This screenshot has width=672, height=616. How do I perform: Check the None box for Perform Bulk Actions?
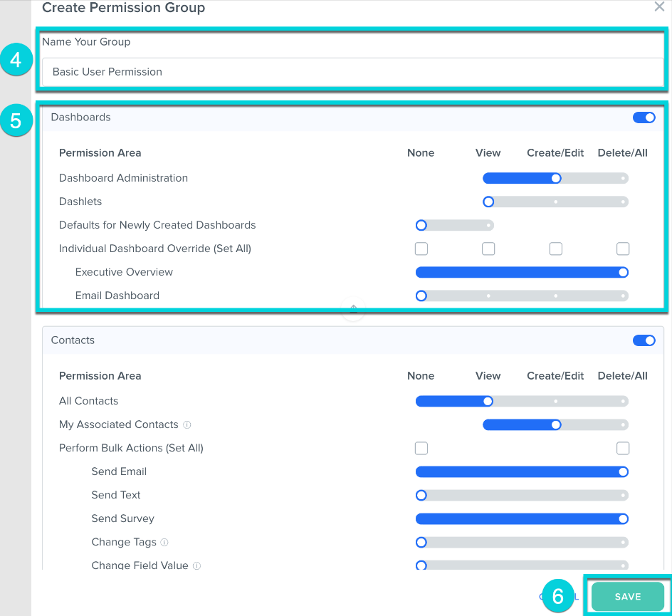(421, 448)
